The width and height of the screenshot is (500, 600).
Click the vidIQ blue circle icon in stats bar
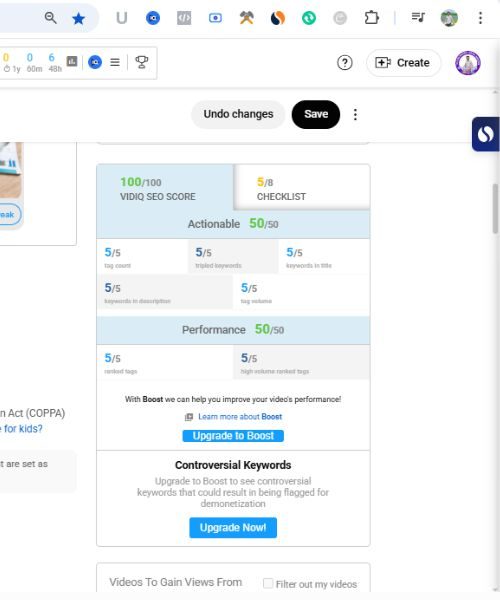[x=95, y=62]
